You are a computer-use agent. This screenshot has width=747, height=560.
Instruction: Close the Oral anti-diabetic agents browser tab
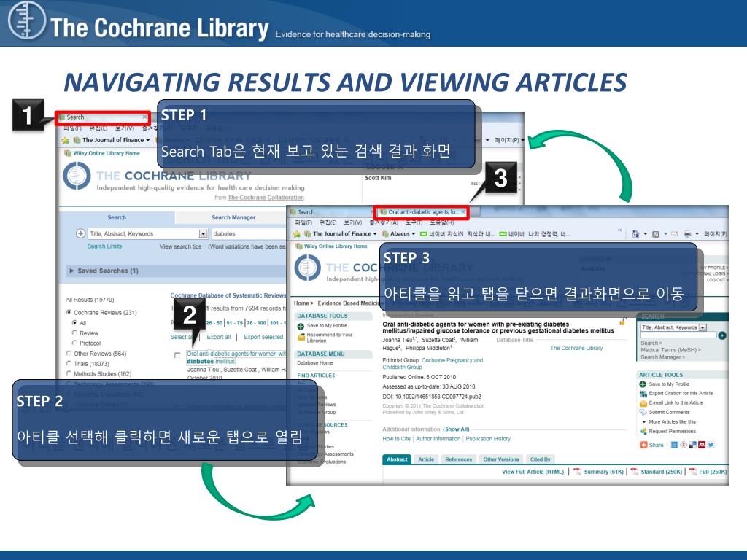[463, 212]
